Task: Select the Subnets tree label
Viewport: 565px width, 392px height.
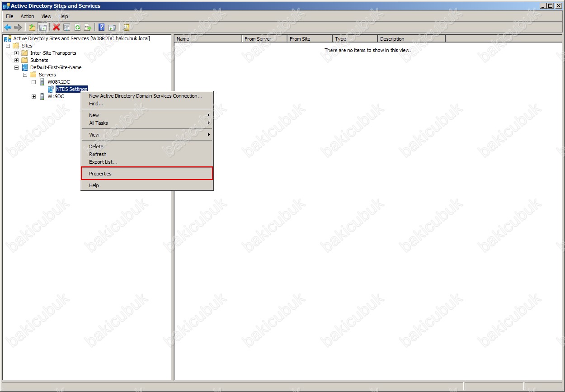Action: (x=39, y=60)
